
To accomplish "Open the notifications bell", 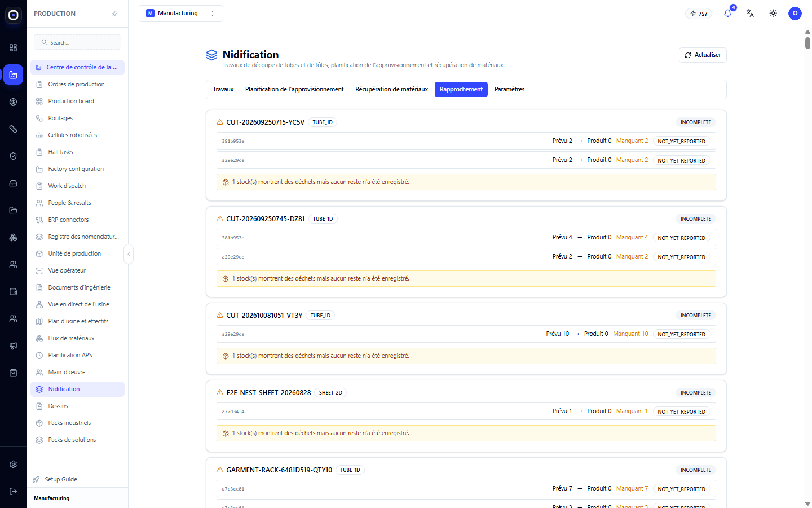I will click(x=728, y=13).
